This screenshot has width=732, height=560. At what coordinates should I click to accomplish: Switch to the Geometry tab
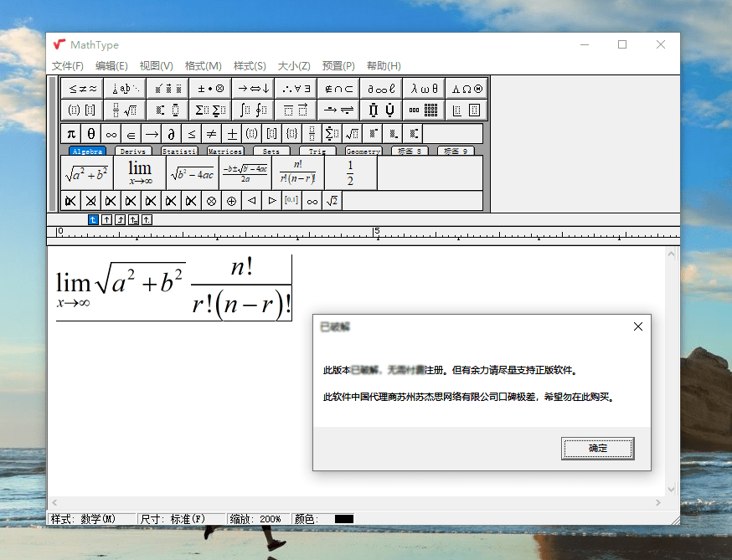(363, 152)
